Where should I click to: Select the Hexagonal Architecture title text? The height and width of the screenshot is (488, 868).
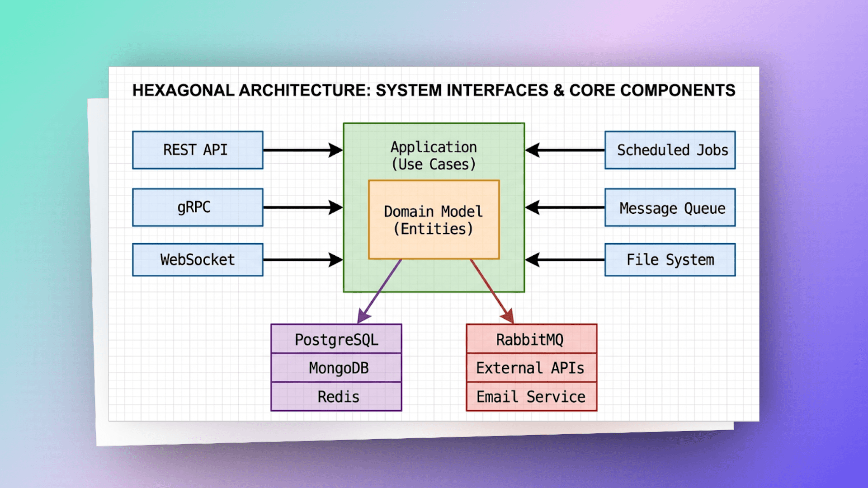click(x=434, y=90)
